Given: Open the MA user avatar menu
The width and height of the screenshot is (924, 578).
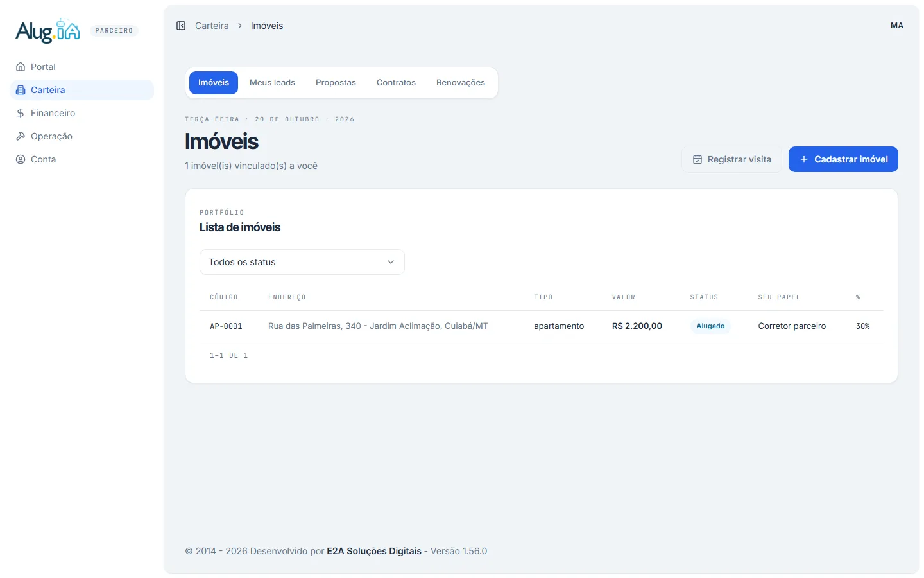Looking at the screenshot, I should click(x=897, y=26).
